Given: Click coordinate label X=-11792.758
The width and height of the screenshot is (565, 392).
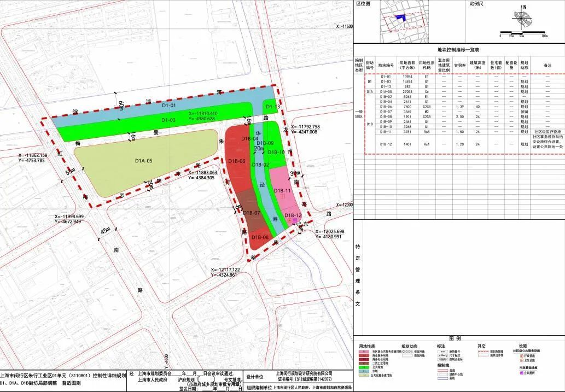Looking at the screenshot, I should pyautogui.click(x=305, y=127).
